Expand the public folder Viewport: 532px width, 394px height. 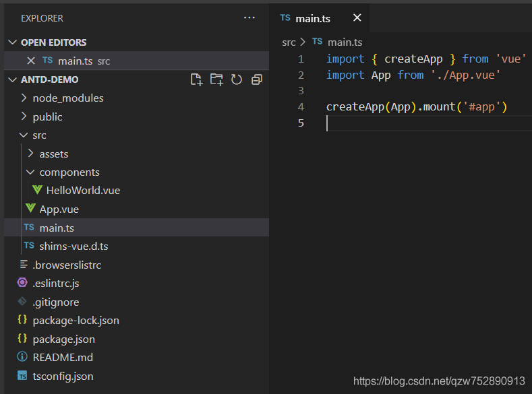[47, 117]
